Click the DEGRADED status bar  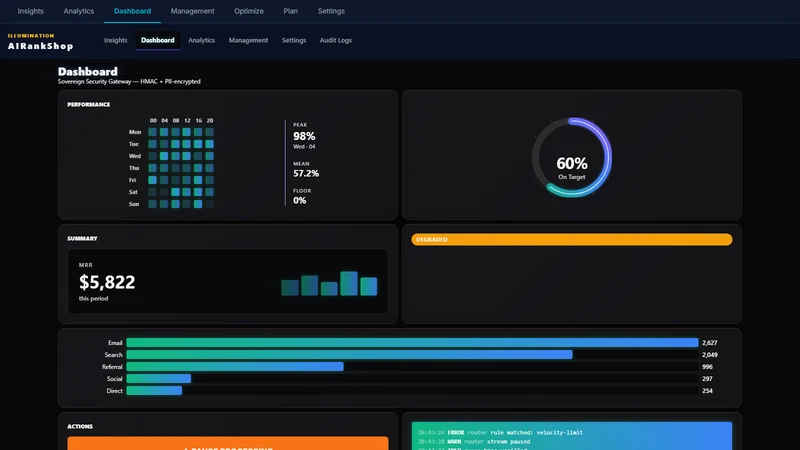pyautogui.click(x=572, y=239)
